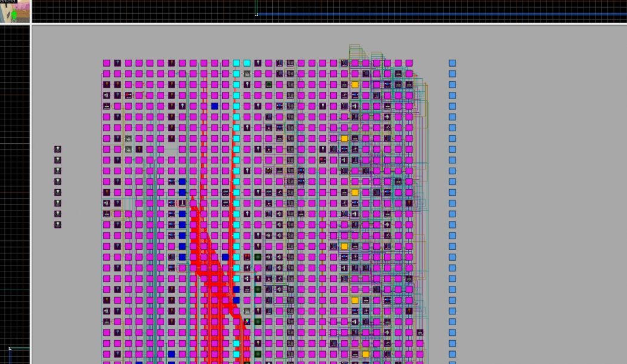Select red arrow icon near top-left speaker
This screenshot has height=364, width=627.
(x=128, y=95)
